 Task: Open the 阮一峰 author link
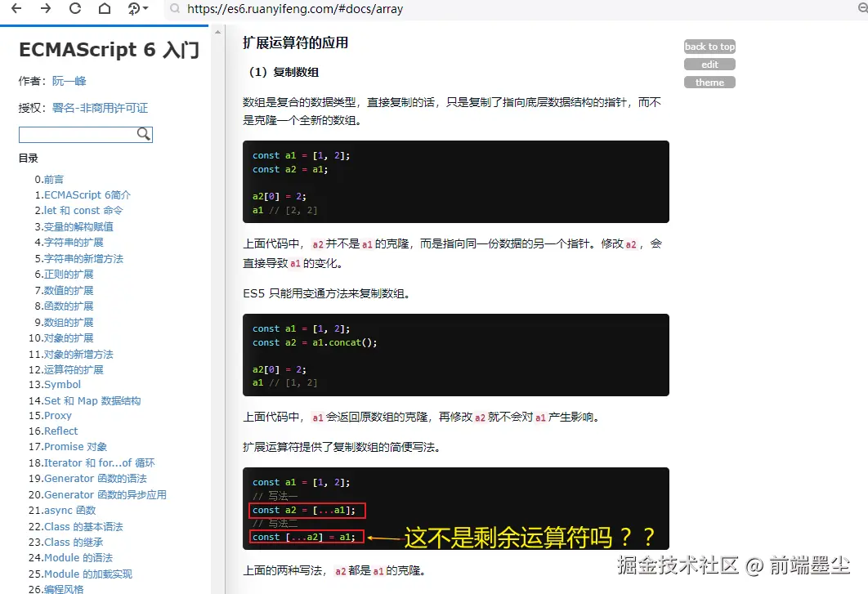(68, 81)
